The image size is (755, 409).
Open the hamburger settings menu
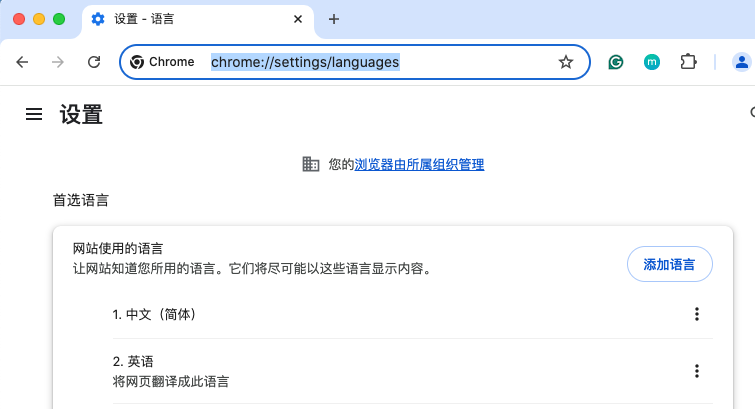[x=34, y=114]
